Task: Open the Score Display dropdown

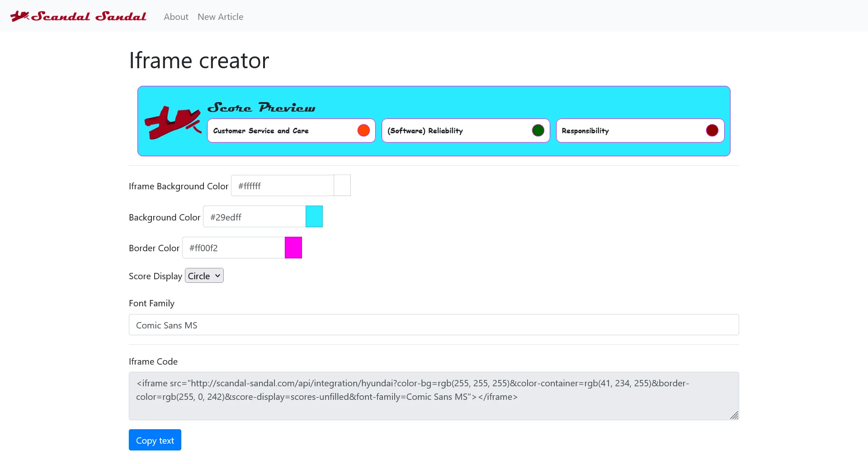Action: click(x=204, y=276)
